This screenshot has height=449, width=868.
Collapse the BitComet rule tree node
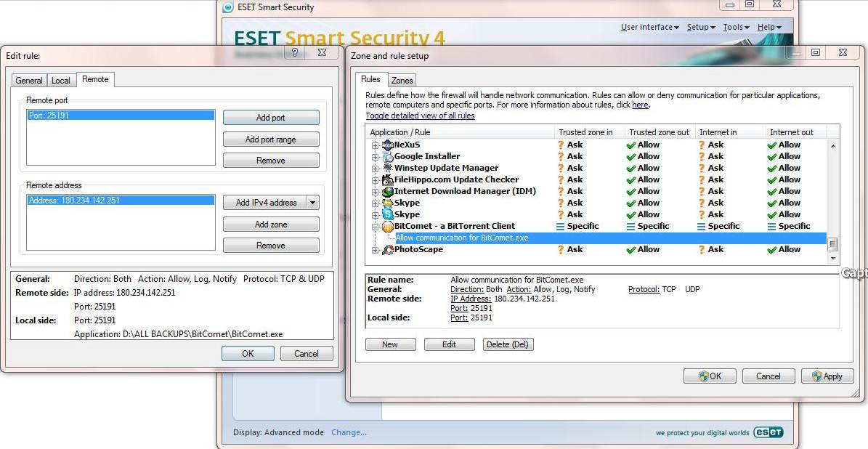pos(376,227)
